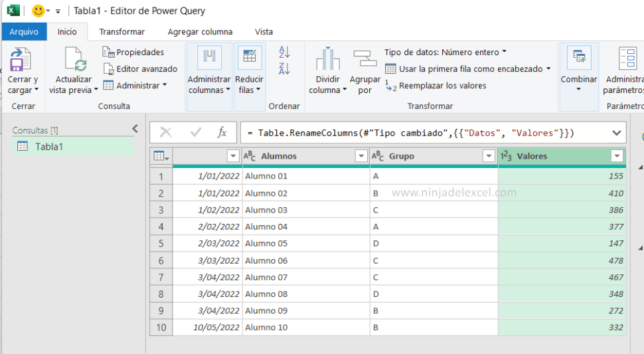Viewport: 644px width, 354px height.
Task: Click the Dividir columna icon
Action: (x=328, y=58)
